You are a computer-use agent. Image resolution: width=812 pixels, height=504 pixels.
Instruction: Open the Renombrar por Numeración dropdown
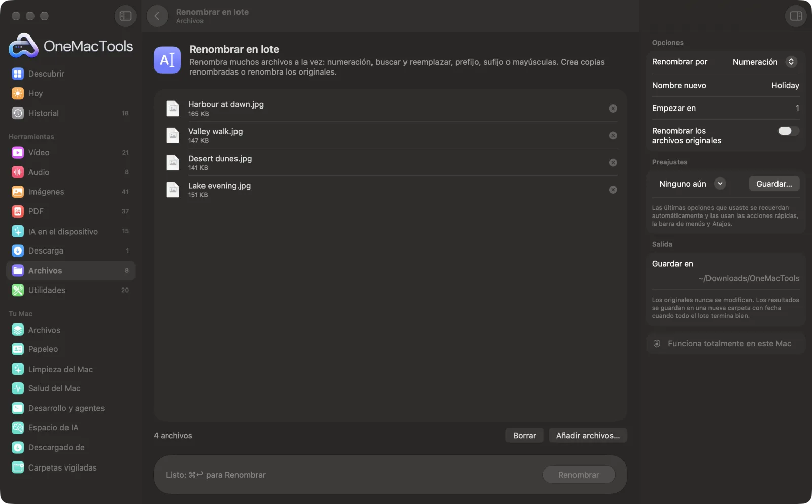[x=765, y=62]
